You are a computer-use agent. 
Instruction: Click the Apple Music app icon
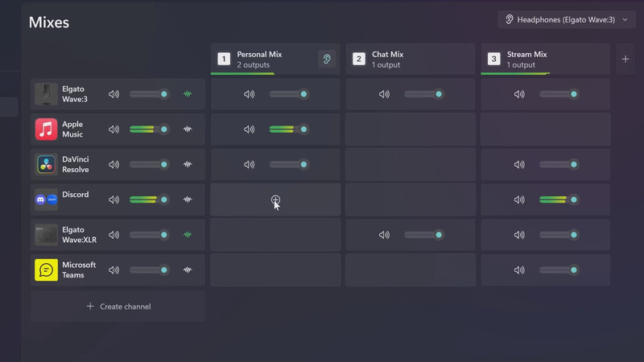(46, 130)
